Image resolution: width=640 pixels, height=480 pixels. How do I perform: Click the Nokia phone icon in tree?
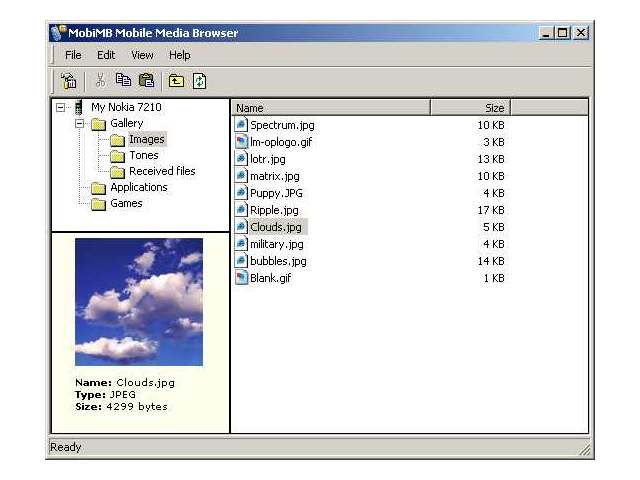[78, 107]
